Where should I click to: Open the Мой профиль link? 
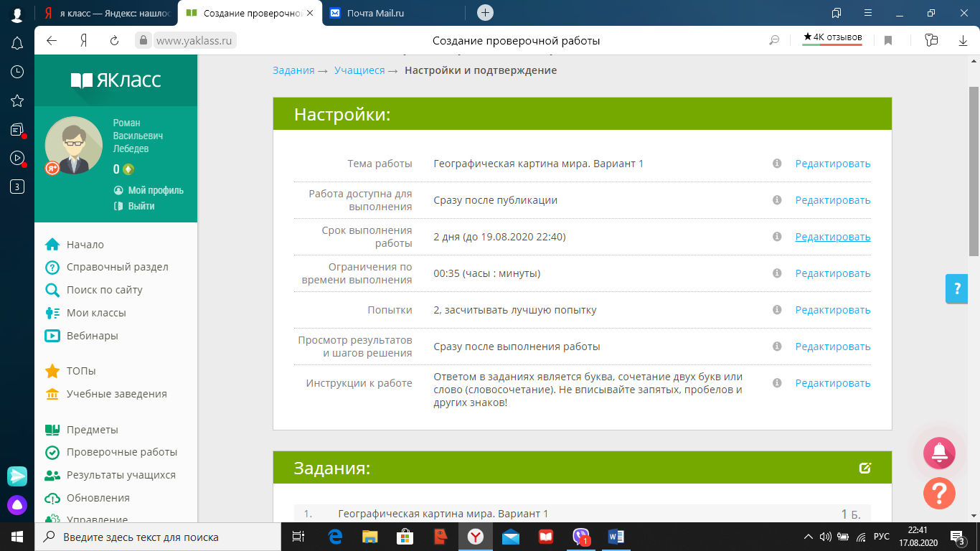(155, 190)
